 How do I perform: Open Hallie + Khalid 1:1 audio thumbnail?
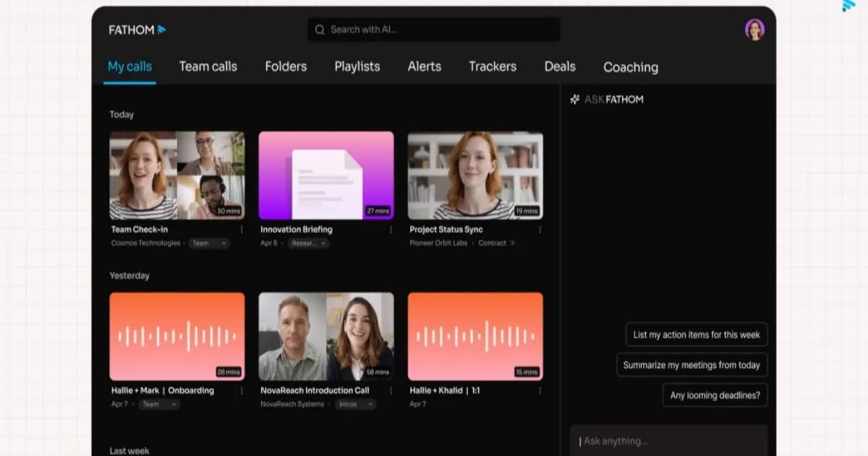(475, 337)
